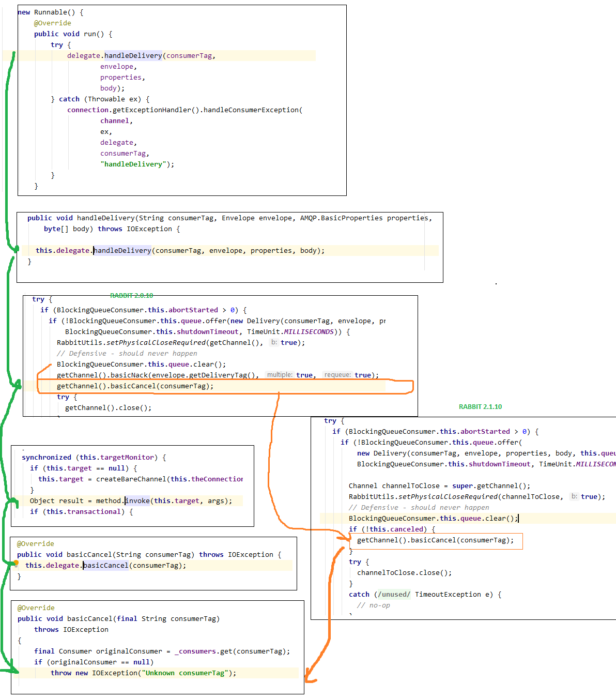
Task: Click the highlighted invoke in method.invoke call
Action: 137,500
